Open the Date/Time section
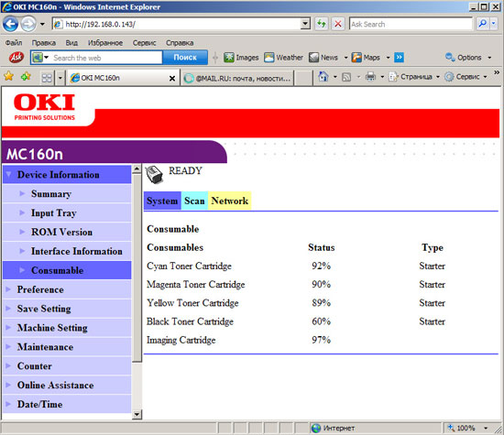The image size is (504, 435). click(x=67, y=404)
